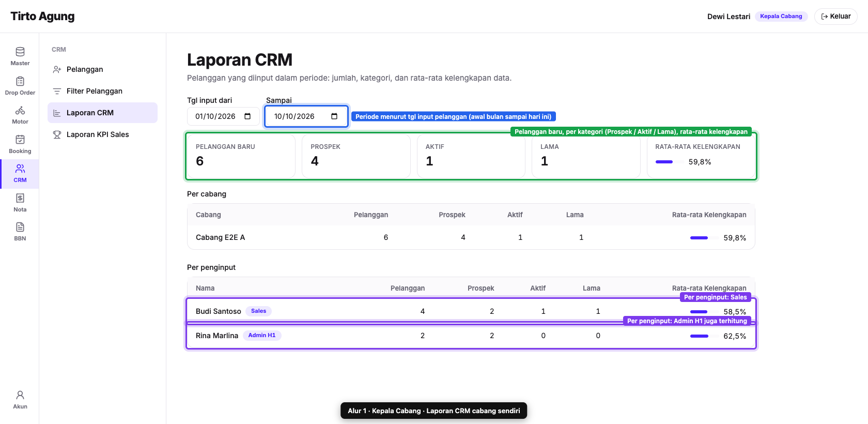Viewport: 868px width, 424px height.
Task: Click the 62,5% value in Rina Marlina row
Action: pyautogui.click(x=735, y=336)
